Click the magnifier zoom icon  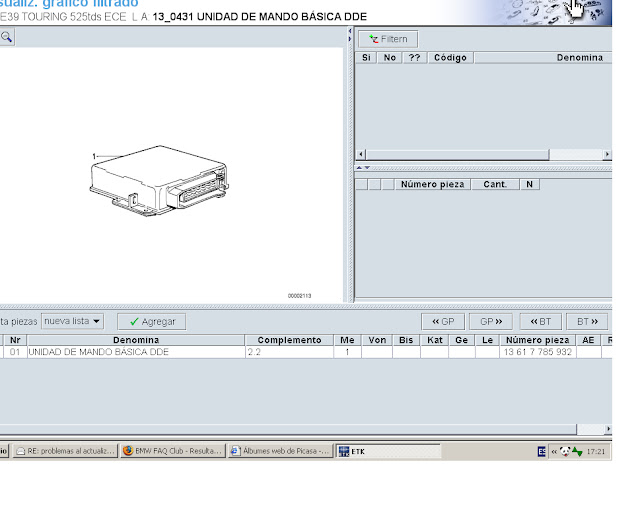pos(6,37)
